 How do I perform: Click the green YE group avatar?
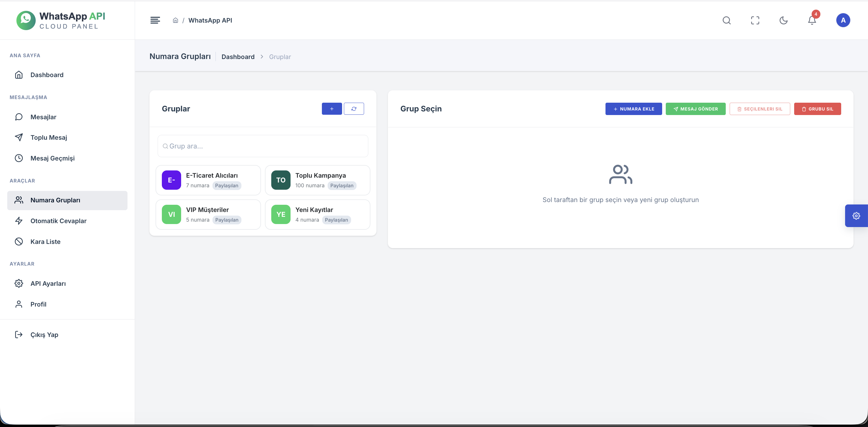[x=281, y=214]
